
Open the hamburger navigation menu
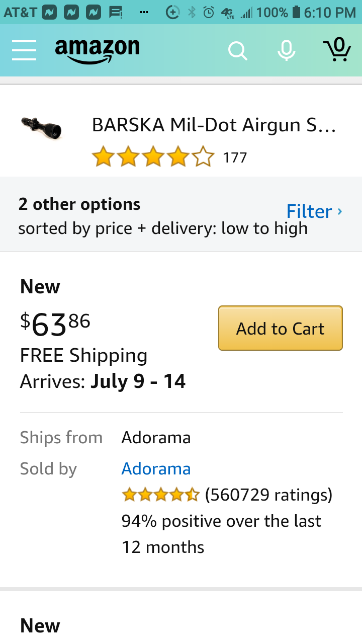pos(24,50)
